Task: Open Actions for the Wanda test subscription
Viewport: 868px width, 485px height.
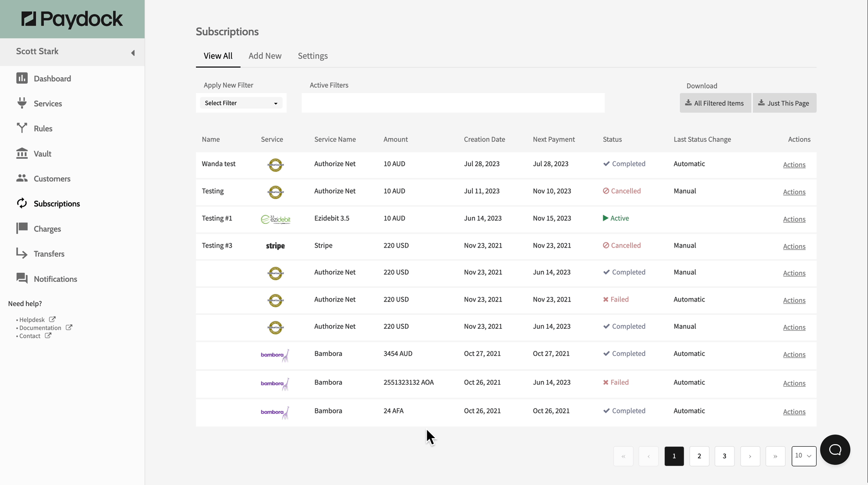Action: [794, 165]
